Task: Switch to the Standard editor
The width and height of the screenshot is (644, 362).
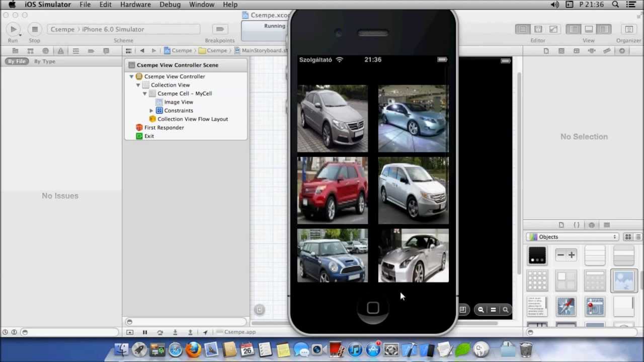Action: [523, 29]
